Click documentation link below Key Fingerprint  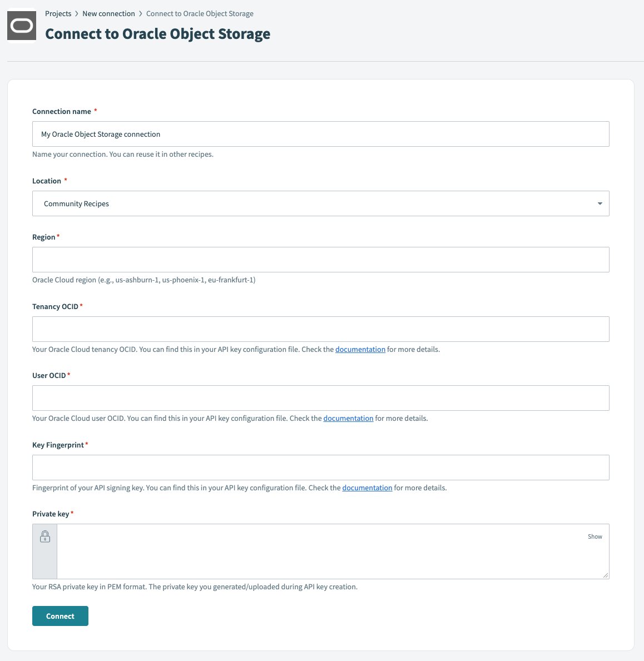tap(367, 488)
